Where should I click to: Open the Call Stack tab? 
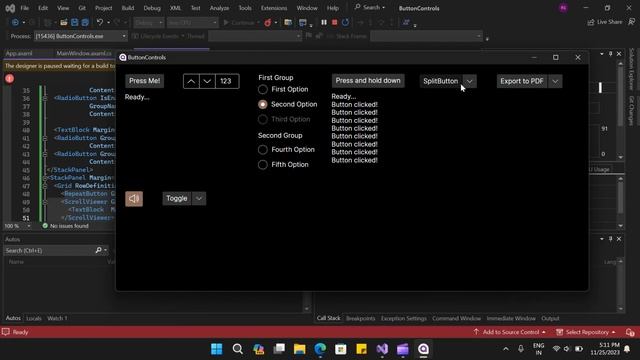329,318
